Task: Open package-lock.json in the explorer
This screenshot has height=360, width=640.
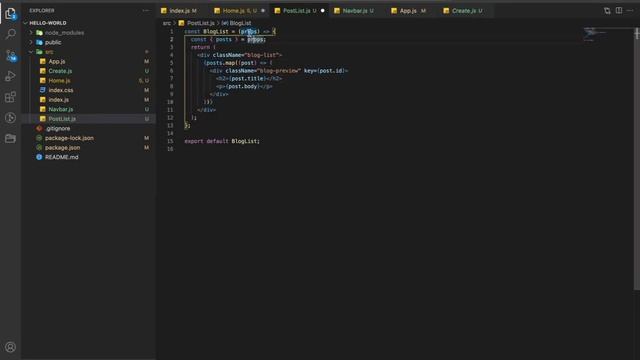Action: point(69,138)
